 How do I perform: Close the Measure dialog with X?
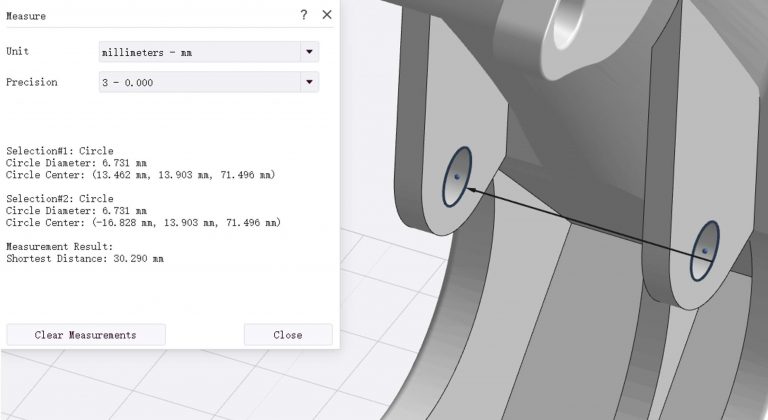click(x=327, y=15)
